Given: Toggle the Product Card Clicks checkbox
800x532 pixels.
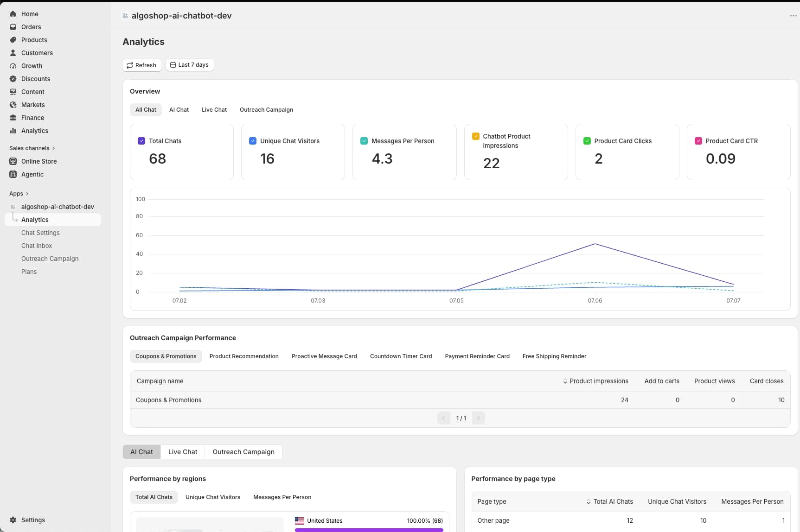Looking at the screenshot, I should pos(587,141).
